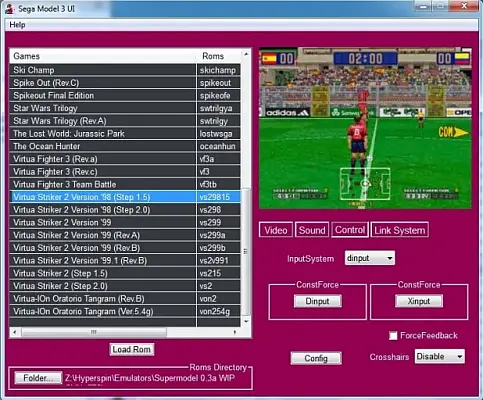Click the Folder... button
The height and width of the screenshot is (400, 483).
[x=38, y=378]
